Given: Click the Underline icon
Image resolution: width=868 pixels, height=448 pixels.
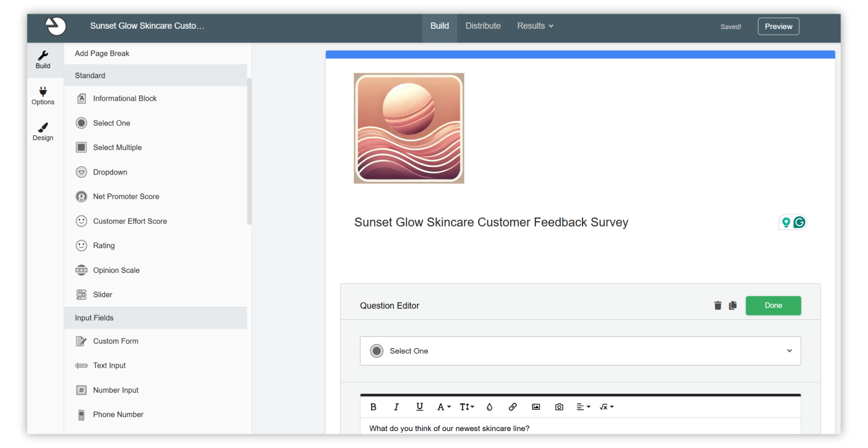Looking at the screenshot, I should coord(420,407).
